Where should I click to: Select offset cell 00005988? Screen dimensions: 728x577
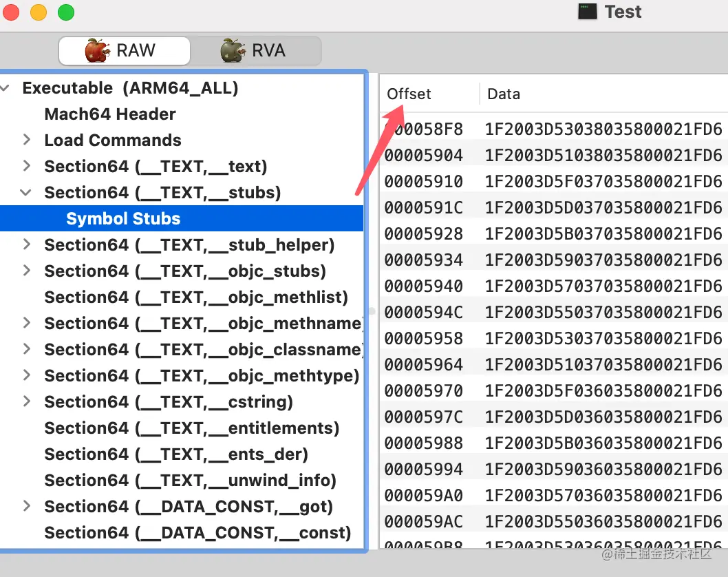(423, 443)
